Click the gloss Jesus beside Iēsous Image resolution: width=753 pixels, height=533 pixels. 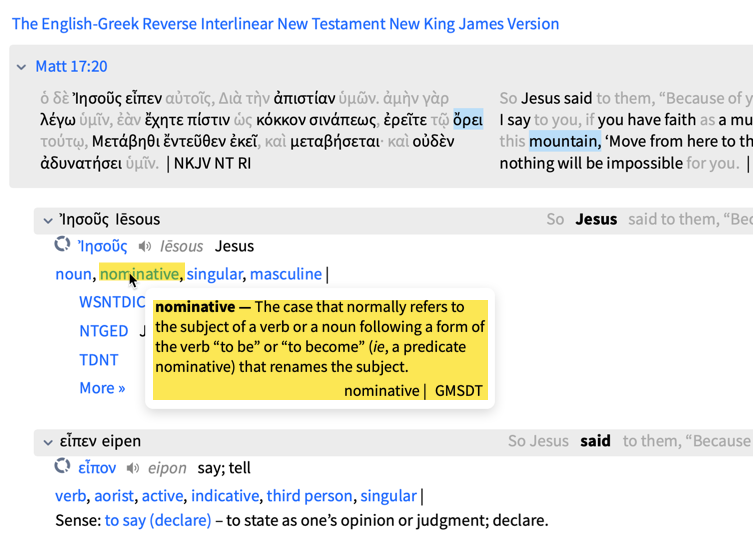coord(234,246)
